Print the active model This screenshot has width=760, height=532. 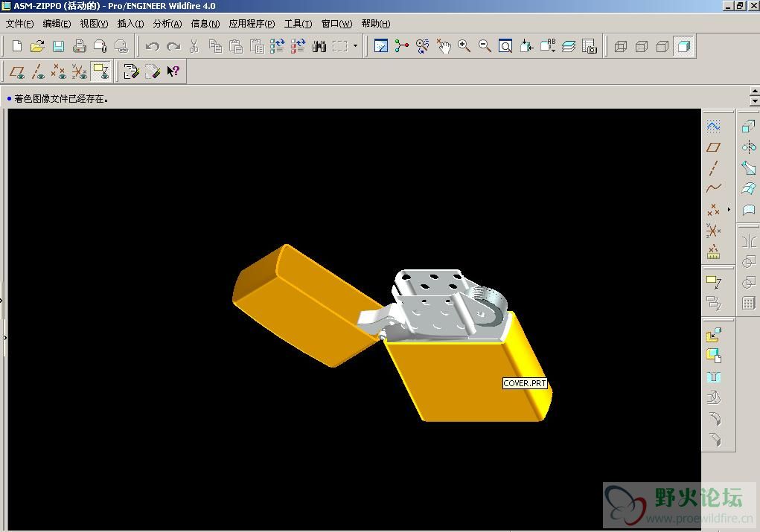click(79, 46)
